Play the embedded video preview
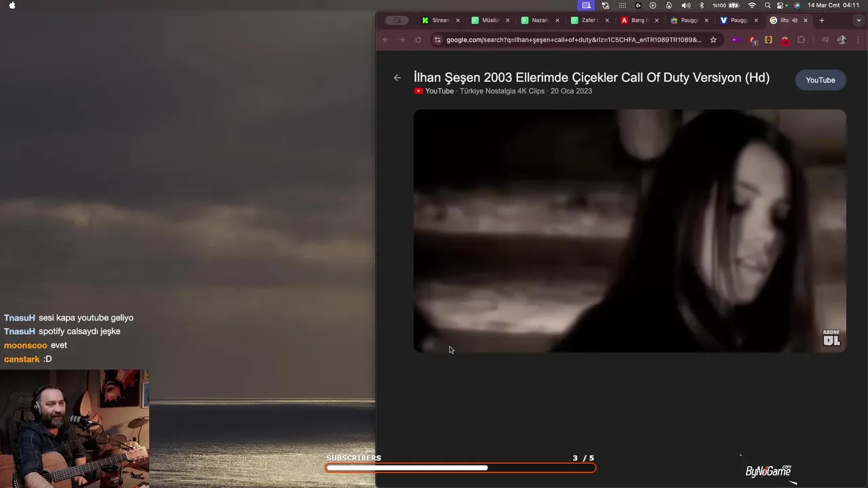The width and height of the screenshot is (868, 488). (630, 230)
